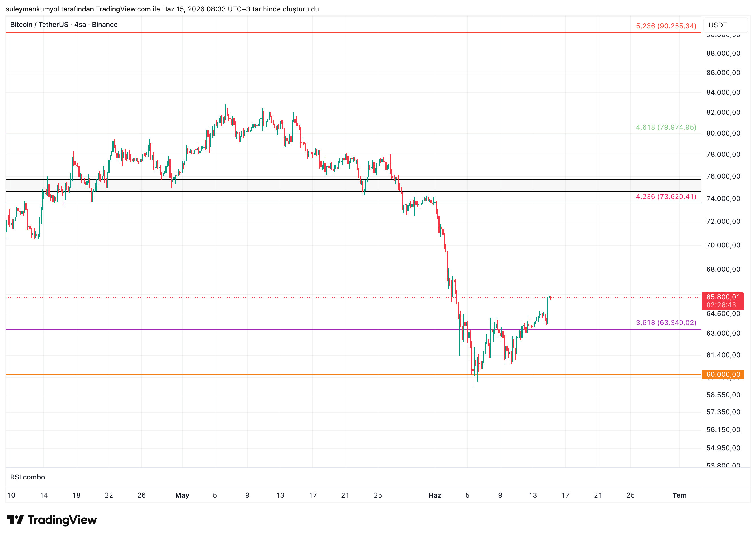Click the 58.550,00 price axis label
The image size is (756, 537).
click(723, 395)
